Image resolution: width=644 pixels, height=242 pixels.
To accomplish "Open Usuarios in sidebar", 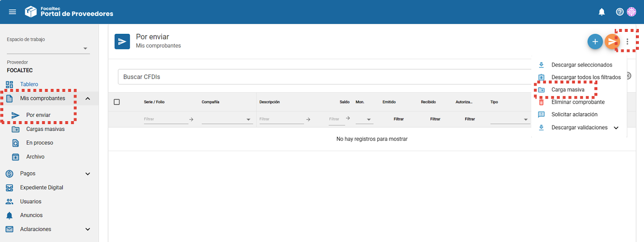I will click(31, 202).
